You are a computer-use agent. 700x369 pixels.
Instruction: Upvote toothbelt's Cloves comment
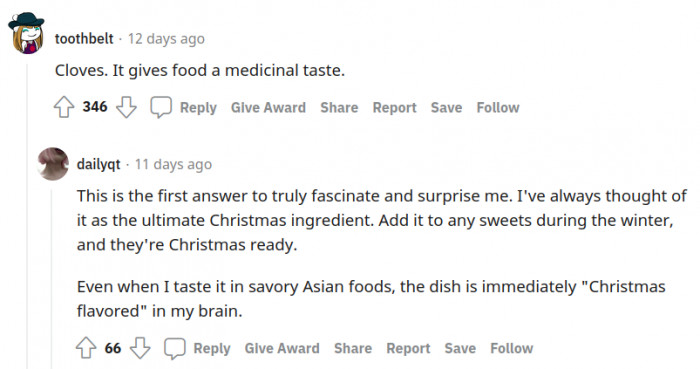click(x=64, y=107)
